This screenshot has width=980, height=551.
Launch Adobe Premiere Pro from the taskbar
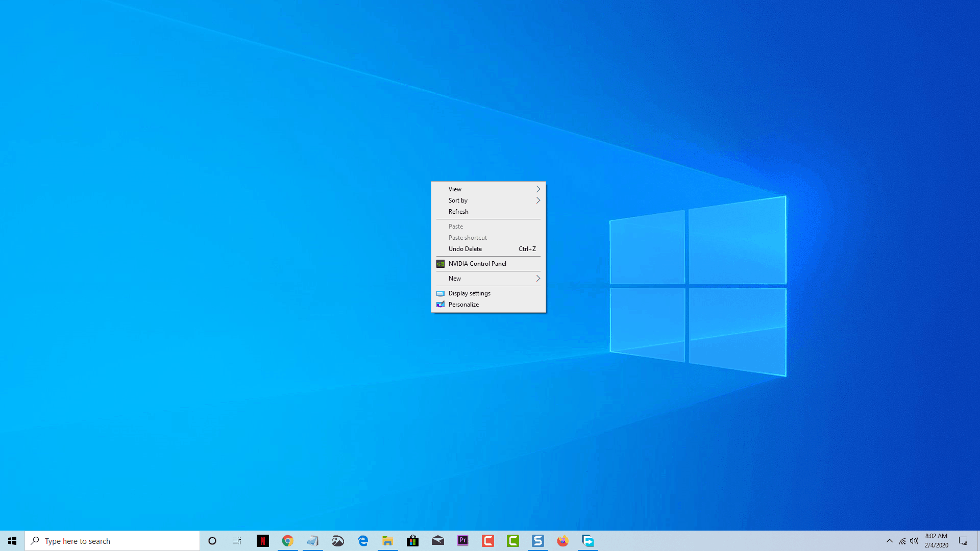pos(463,541)
